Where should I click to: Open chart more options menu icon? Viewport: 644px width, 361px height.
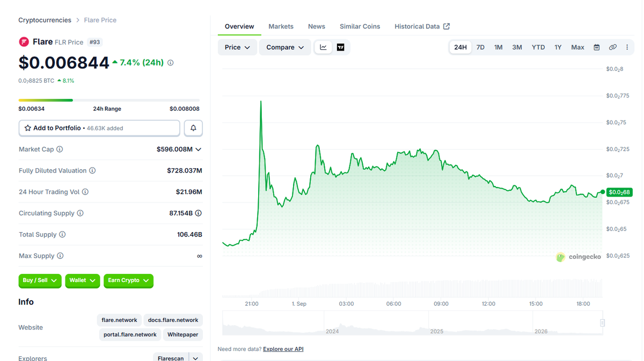(627, 47)
